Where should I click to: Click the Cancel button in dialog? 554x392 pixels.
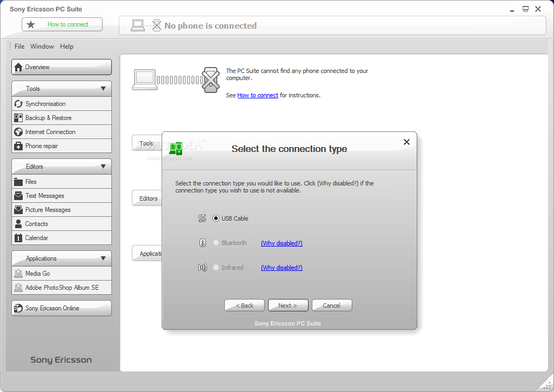click(x=332, y=305)
